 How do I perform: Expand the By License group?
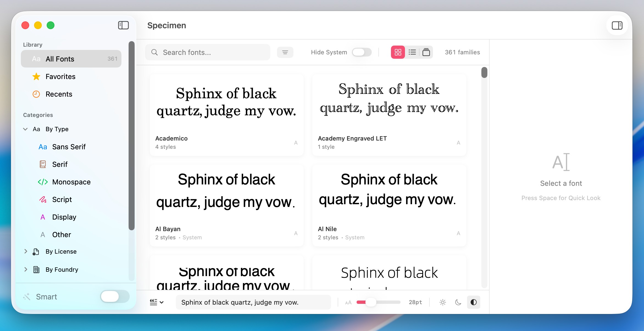(x=26, y=251)
